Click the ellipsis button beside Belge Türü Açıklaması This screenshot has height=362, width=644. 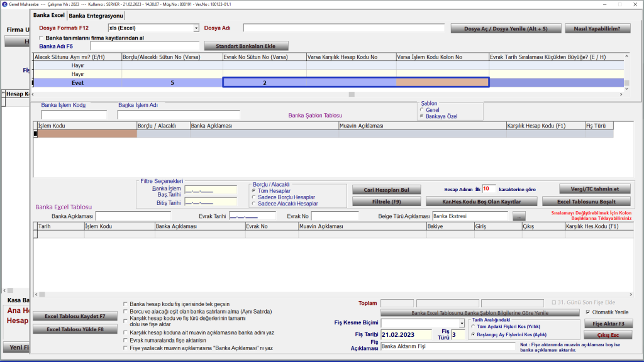click(519, 216)
